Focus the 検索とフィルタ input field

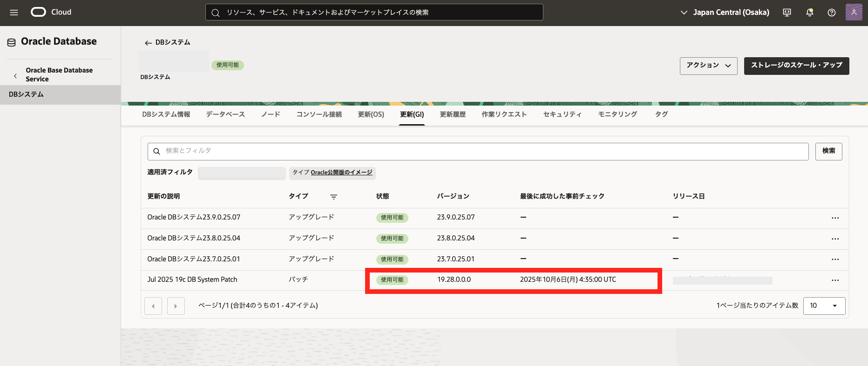480,151
